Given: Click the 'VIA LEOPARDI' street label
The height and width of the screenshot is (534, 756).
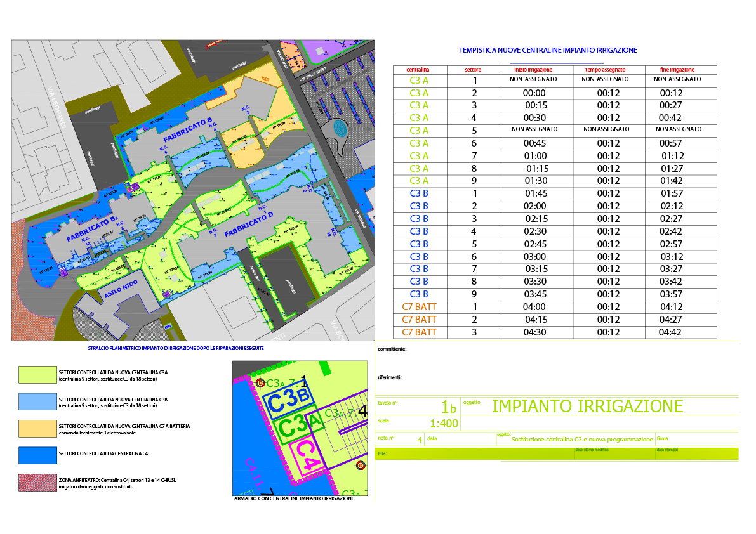Looking at the screenshot, I should [56, 107].
